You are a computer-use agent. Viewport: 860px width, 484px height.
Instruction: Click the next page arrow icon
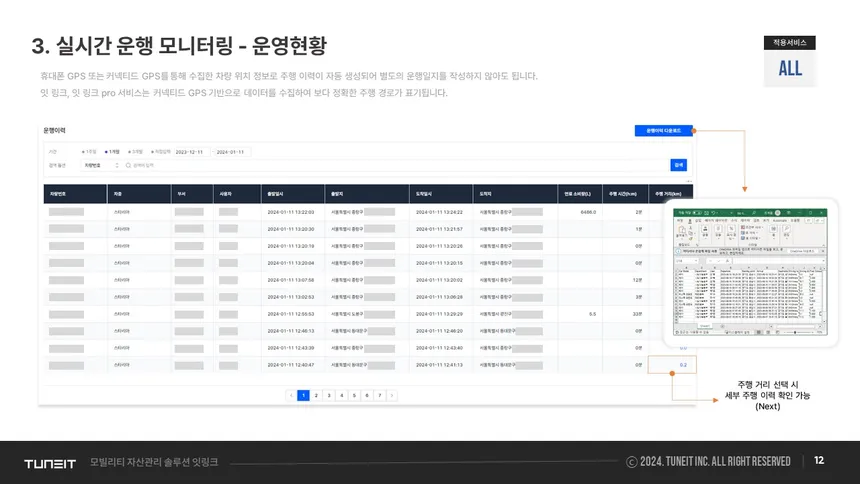392,395
